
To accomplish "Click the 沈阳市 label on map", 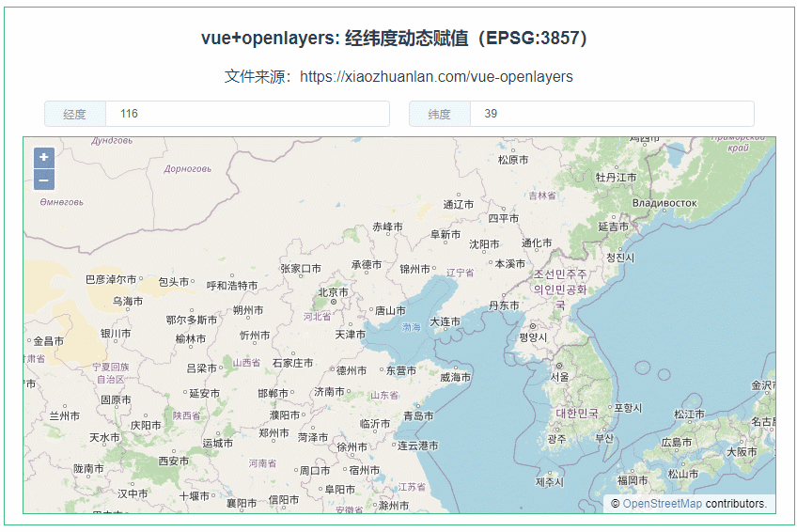I will [x=484, y=245].
